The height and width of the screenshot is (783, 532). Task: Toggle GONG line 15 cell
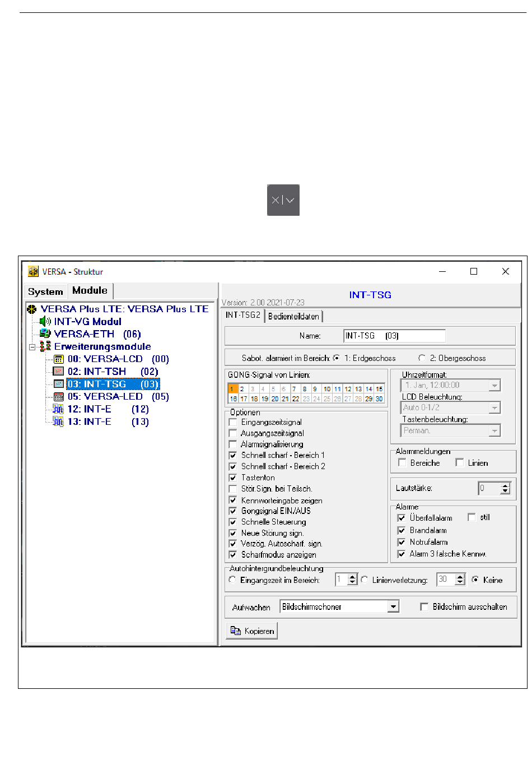379,388
